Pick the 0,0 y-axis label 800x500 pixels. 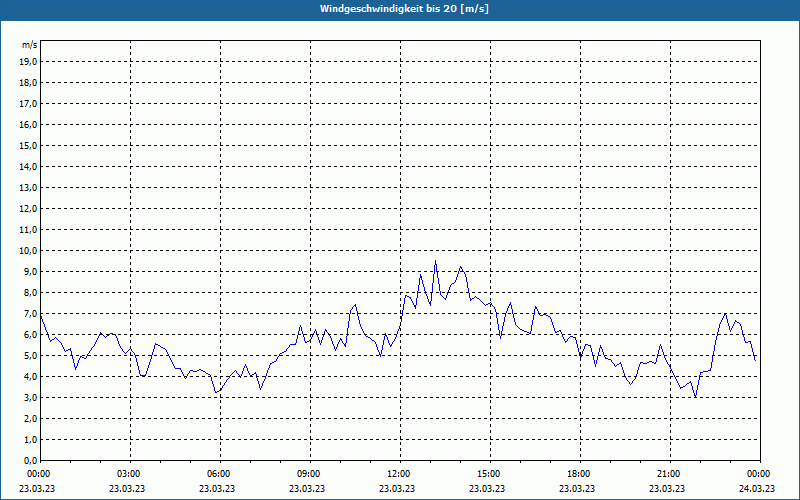pyautogui.click(x=30, y=461)
